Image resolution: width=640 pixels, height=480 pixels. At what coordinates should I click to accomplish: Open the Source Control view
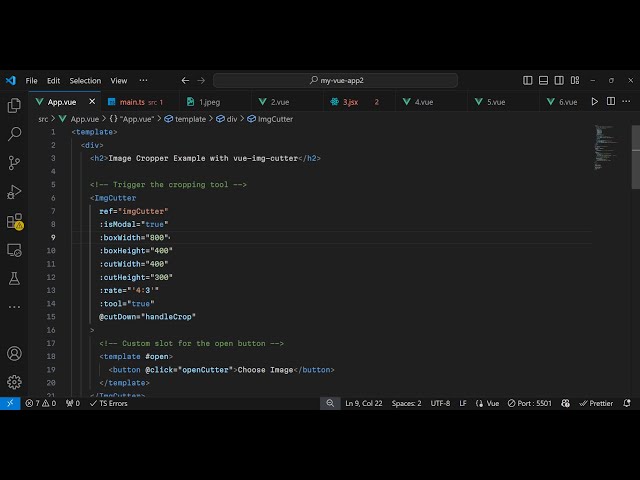(14, 162)
